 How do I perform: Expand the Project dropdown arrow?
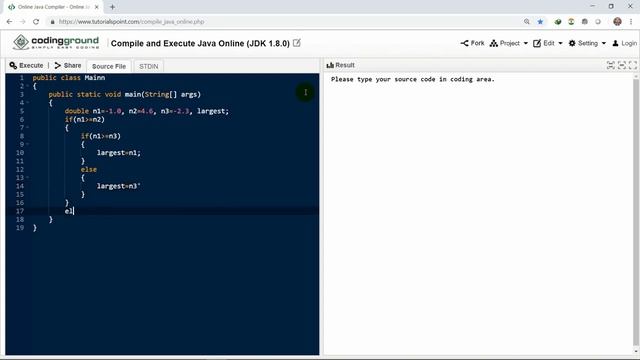[x=525, y=43]
